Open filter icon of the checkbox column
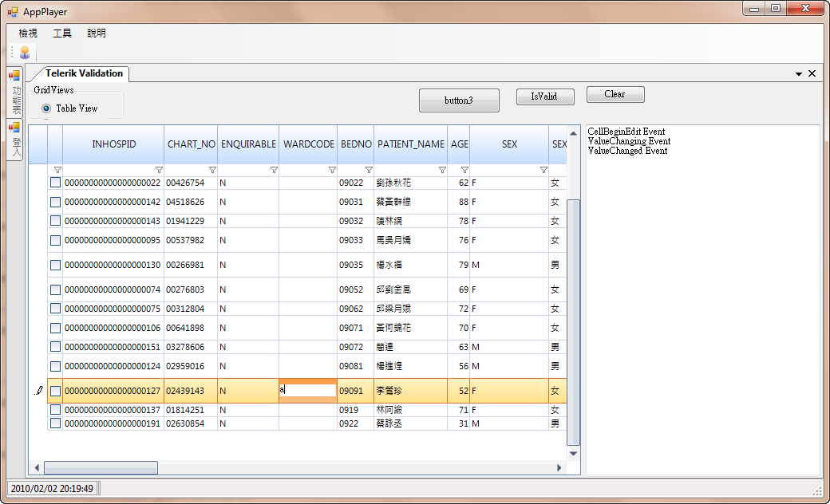830x504 pixels. 57,170
